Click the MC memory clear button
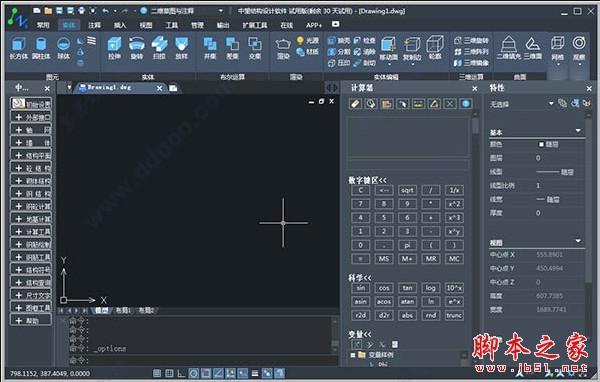This screenshot has width=600, height=382. [x=454, y=259]
